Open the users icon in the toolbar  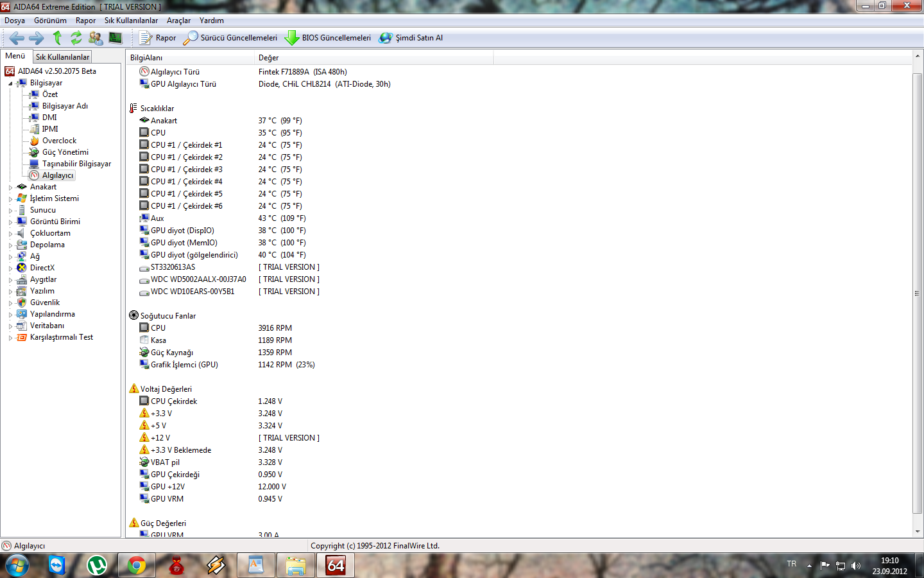pos(96,38)
